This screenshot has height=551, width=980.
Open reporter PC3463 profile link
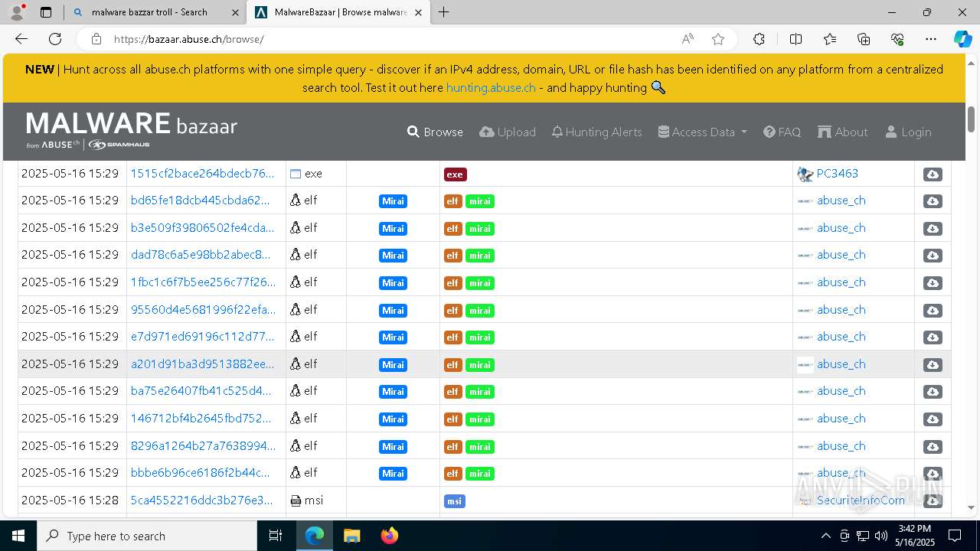click(x=837, y=173)
